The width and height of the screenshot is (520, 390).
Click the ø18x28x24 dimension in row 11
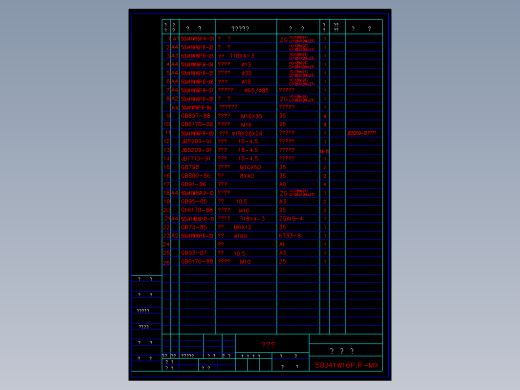pyautogui.click(x=247, y=133)
